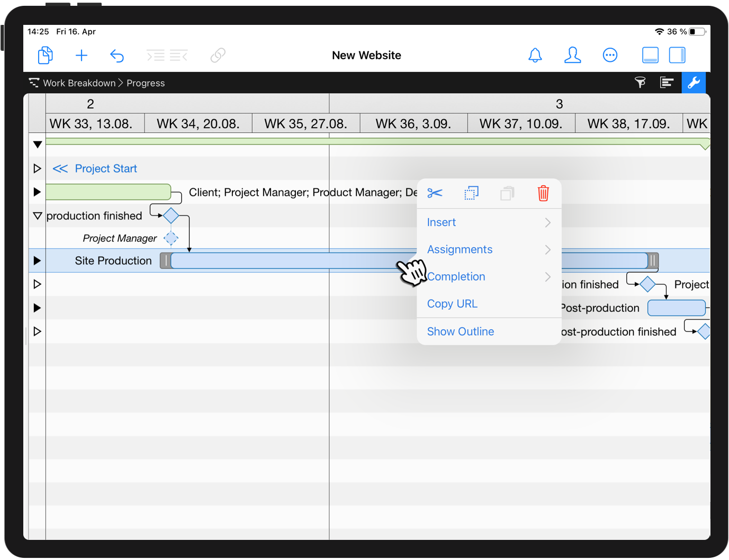Expand the Site Production row disclosure triangle
The width and height of the screenshot is (729, 560).
pyautogui.click(x=37, y=260)
